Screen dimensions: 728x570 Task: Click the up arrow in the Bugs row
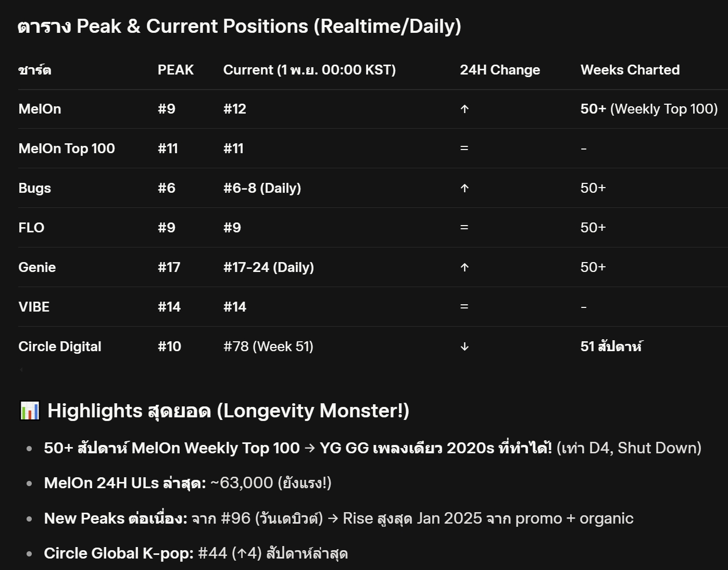(465, 188)
